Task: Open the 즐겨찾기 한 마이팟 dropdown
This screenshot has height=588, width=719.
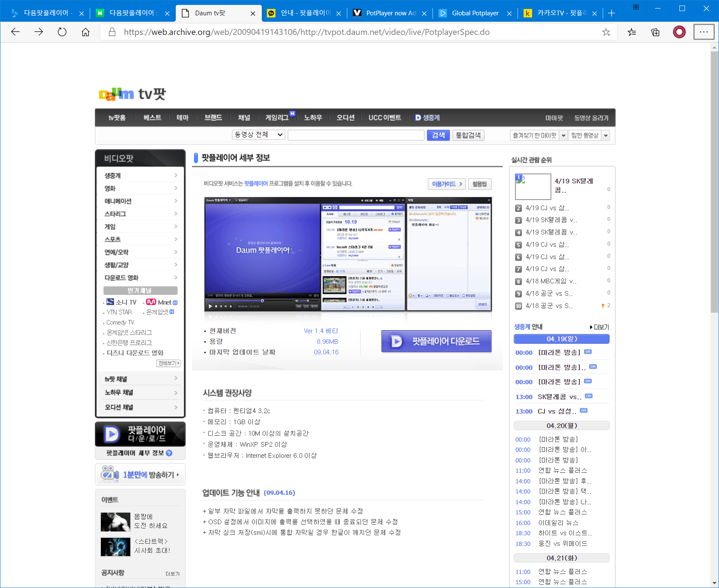Action: tap(539, 135)
